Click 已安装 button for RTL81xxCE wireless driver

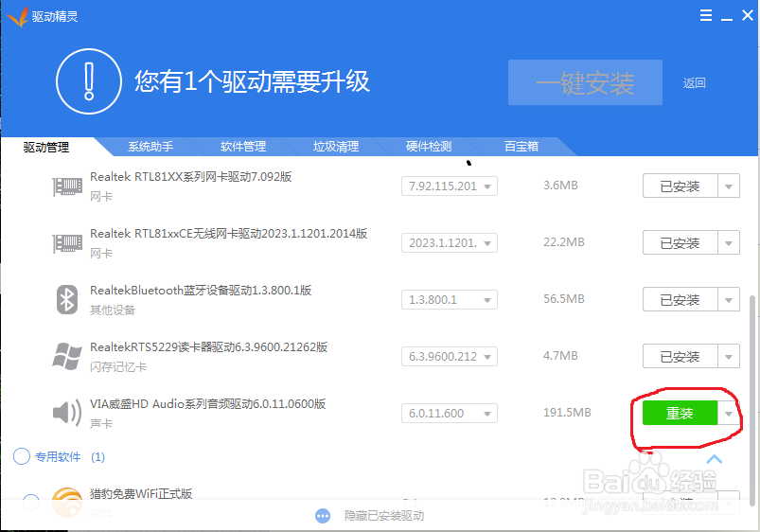pos(680,243)
